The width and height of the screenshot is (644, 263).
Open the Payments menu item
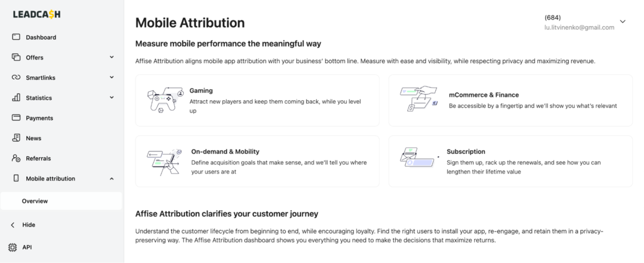click(39, 118)
